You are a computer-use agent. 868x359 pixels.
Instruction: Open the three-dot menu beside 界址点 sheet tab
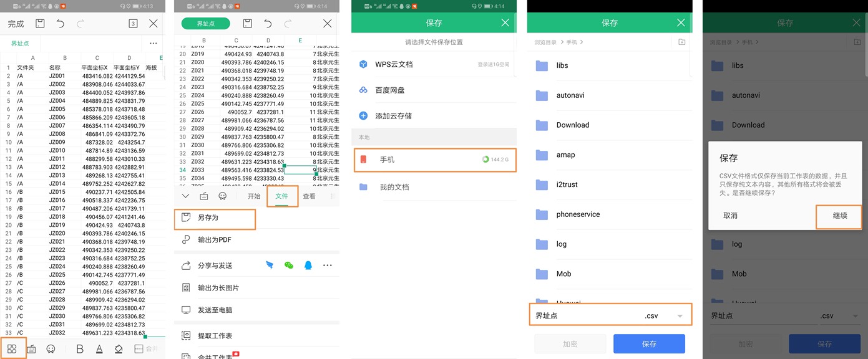(x=154, y=44)
